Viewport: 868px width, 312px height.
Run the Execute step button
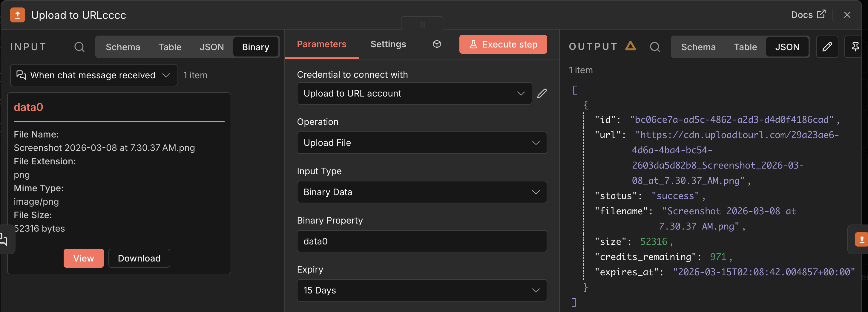503,44
